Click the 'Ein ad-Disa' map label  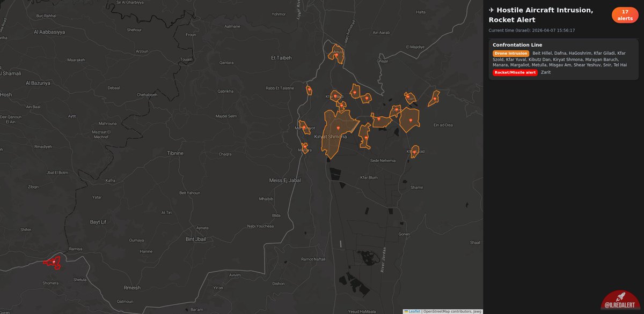point(444,125)
